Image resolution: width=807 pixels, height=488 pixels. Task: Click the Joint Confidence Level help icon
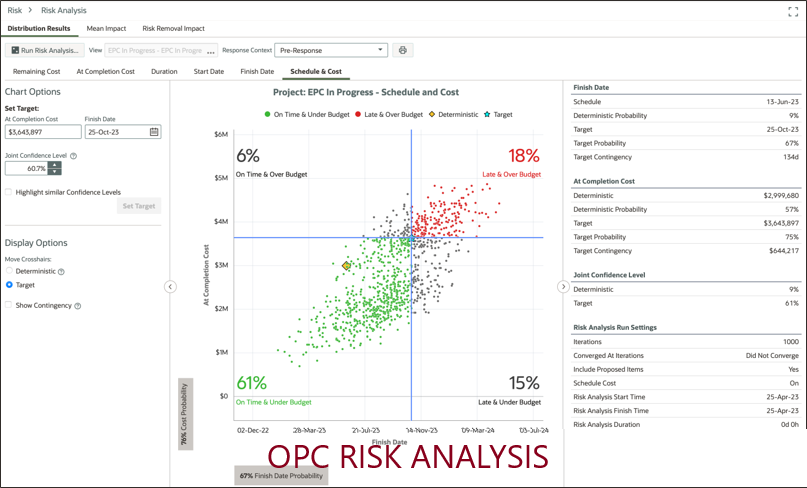click(x=74, y=156)
